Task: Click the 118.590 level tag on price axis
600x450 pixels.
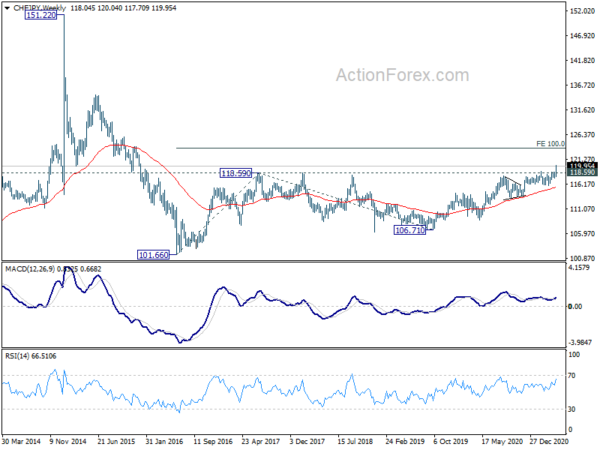Action: point(582,173)
